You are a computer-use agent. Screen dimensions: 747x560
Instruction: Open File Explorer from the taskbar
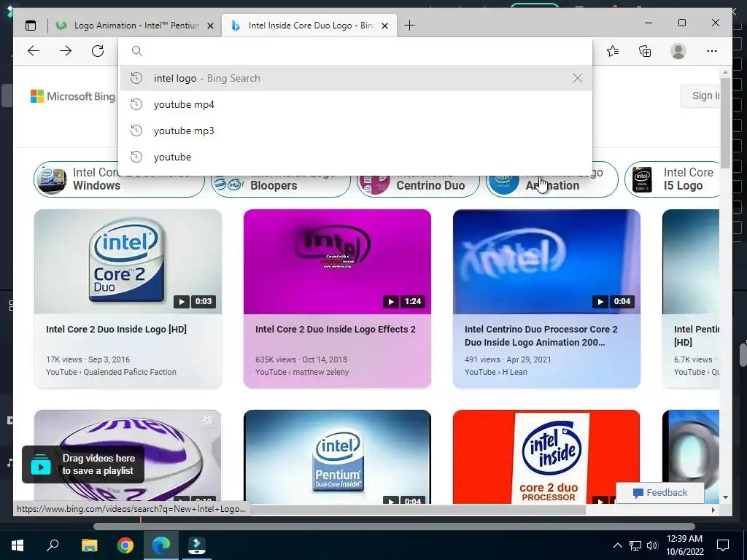coord(89,545)
